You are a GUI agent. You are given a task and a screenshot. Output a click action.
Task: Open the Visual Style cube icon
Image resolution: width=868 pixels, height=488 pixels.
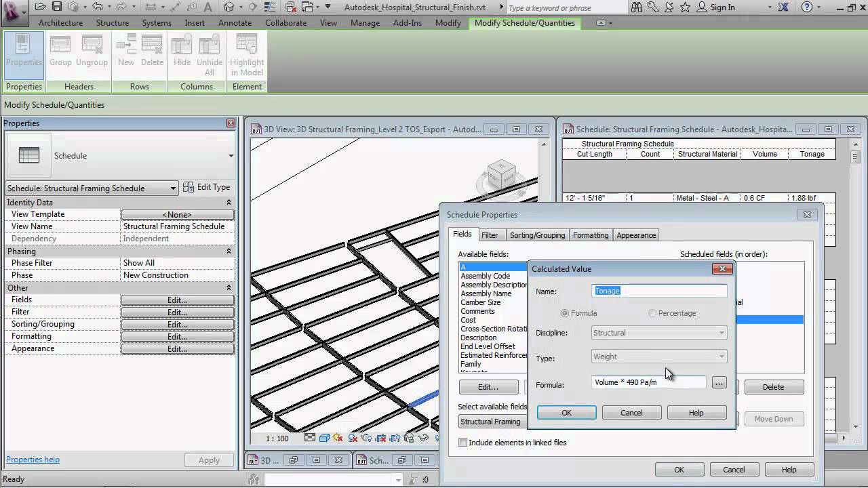coord(323,438)
